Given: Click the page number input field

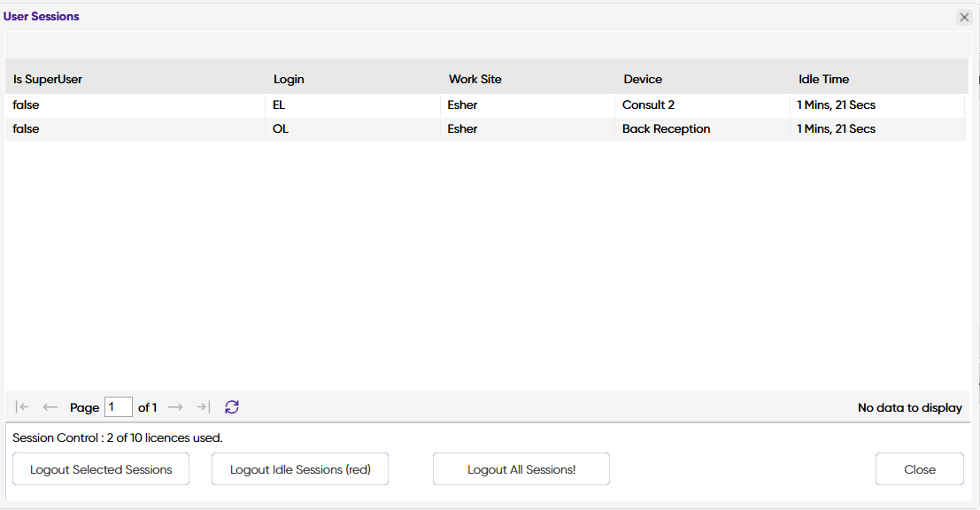Looking at the screenshot, I should (x=118, y=407).
